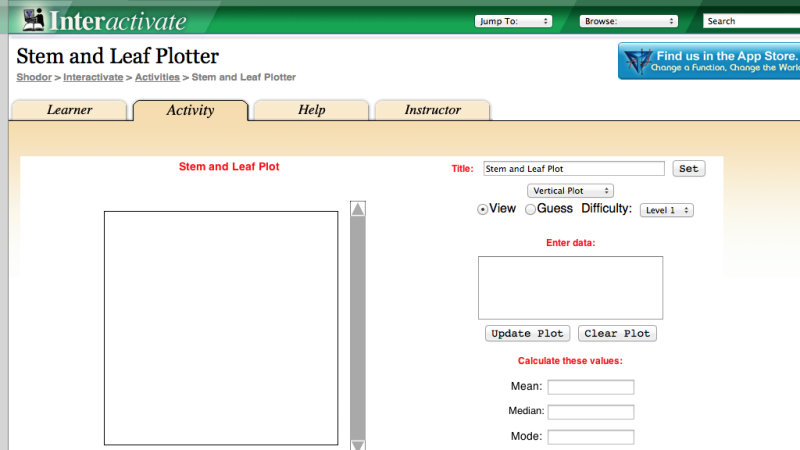Click the Title text field
This screenshot has width=800, height=450.
click(x=574, y=168)
